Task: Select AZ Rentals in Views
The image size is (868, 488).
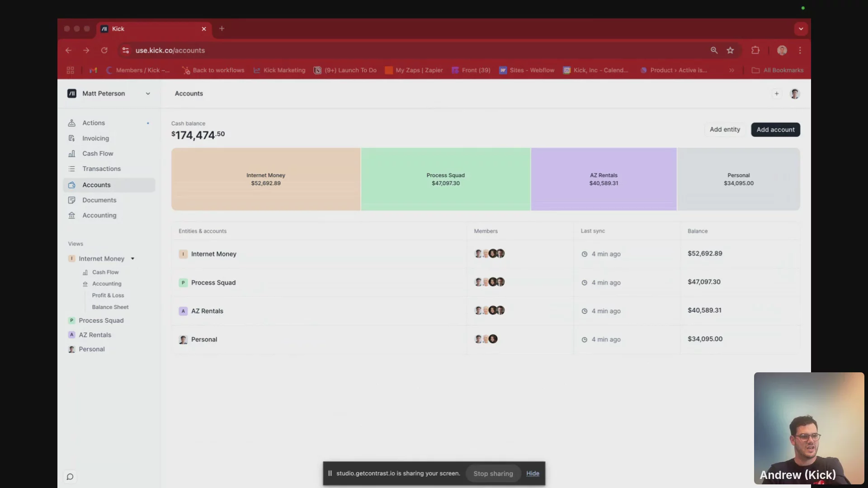Action: coord(90,335)
